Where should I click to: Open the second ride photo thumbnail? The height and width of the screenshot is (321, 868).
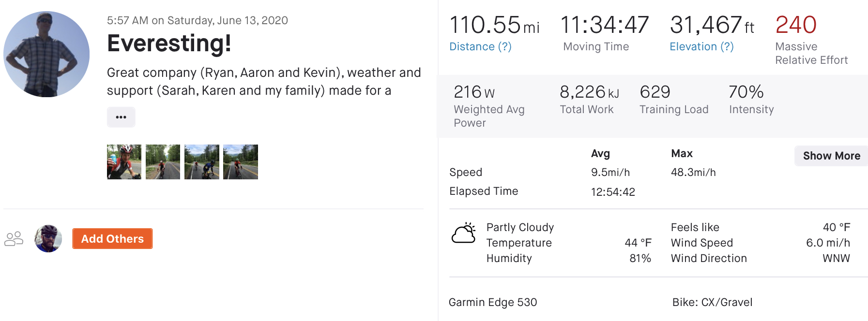pyautogui.click(x=163, y=162)
